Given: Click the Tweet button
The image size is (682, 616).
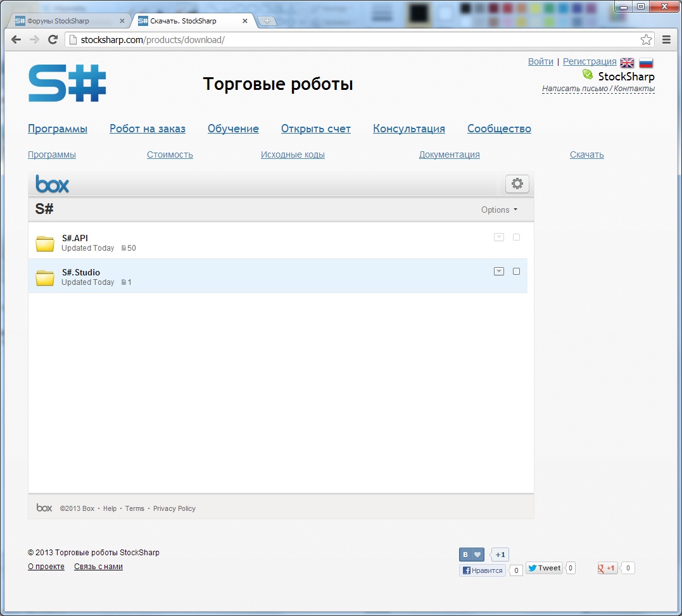Looking at the screenshot, I should (x=544, y=569).
